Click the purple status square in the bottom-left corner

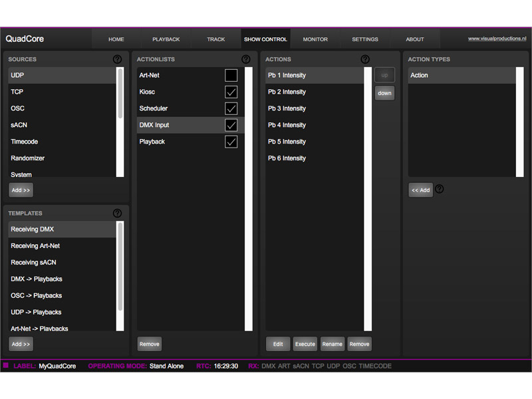(5, 366)
